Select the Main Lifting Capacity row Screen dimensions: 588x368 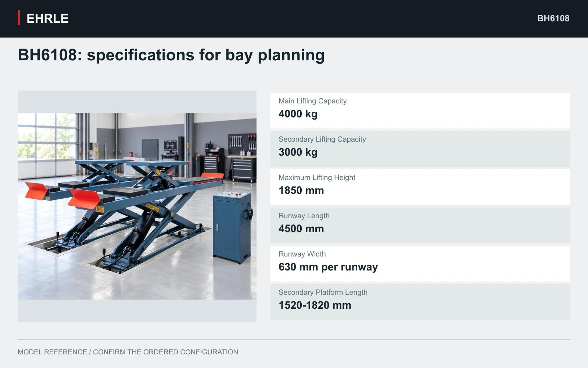420,110
